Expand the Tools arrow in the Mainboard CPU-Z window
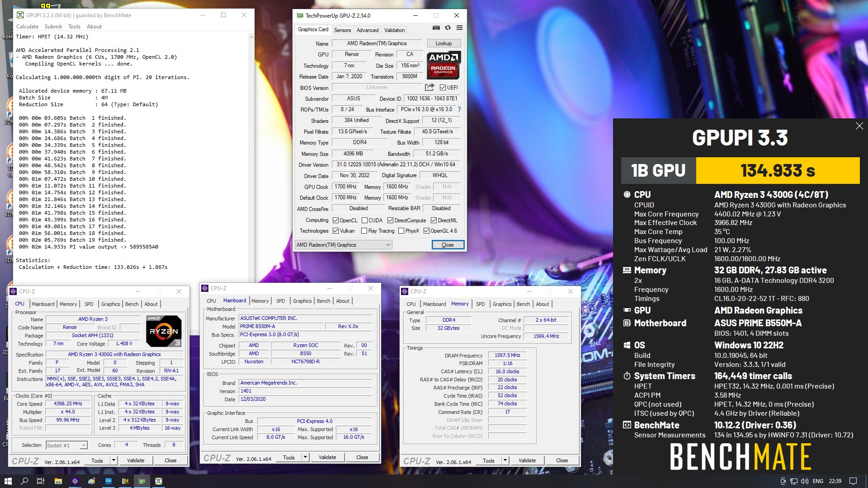Viewport: 868px width, 488px height. click(x=305, y=457)
